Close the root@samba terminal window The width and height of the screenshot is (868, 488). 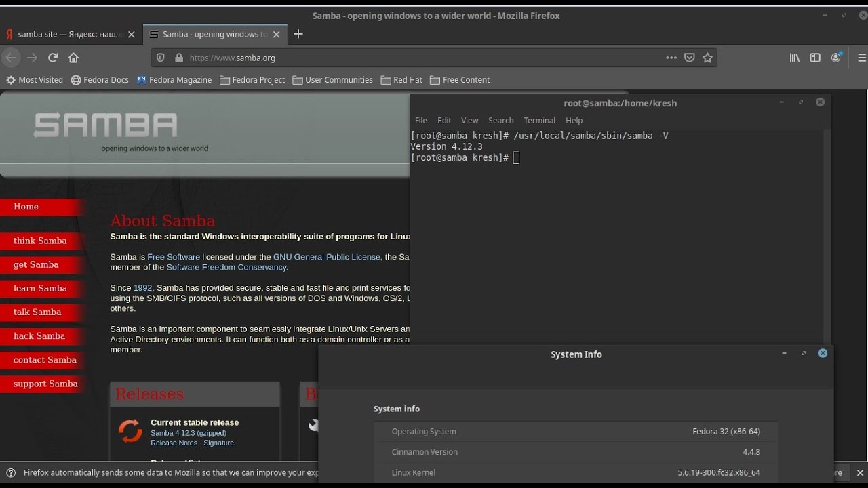[x=820, y=102]
